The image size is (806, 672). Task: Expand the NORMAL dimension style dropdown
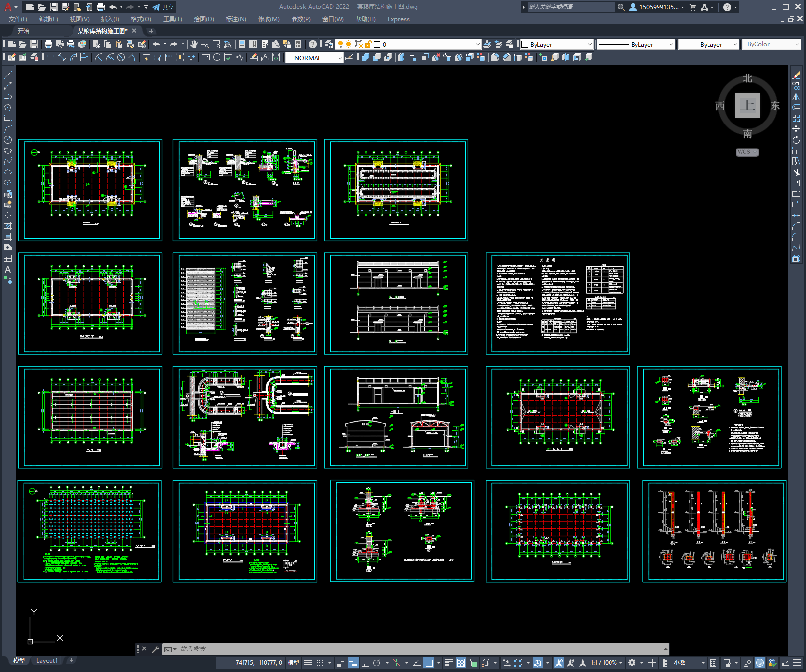click(340, 58)
